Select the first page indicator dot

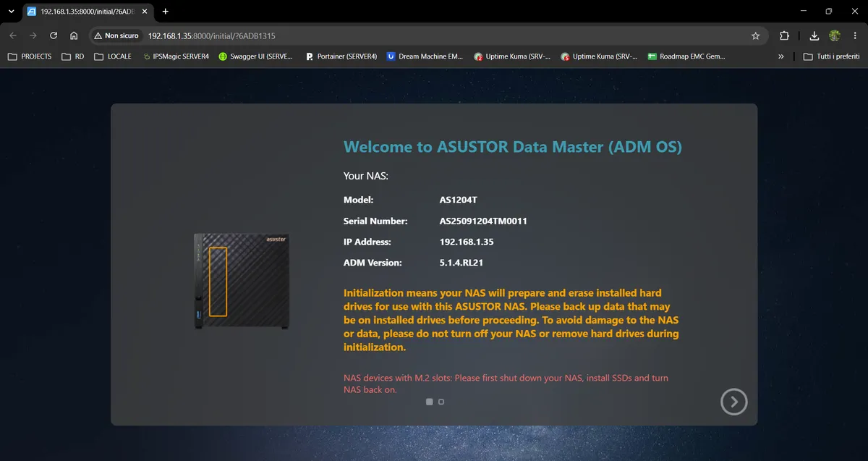(429, 401)
